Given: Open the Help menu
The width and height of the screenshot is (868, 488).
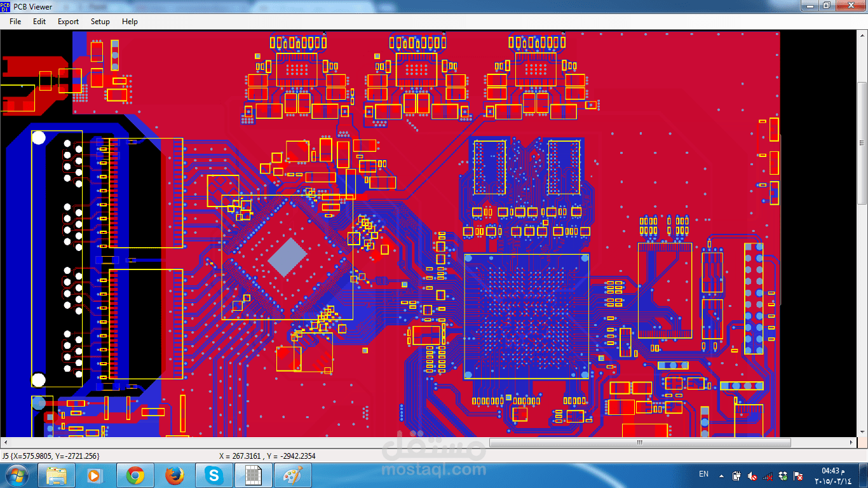Looking at the screenshot, I should 130,21.
